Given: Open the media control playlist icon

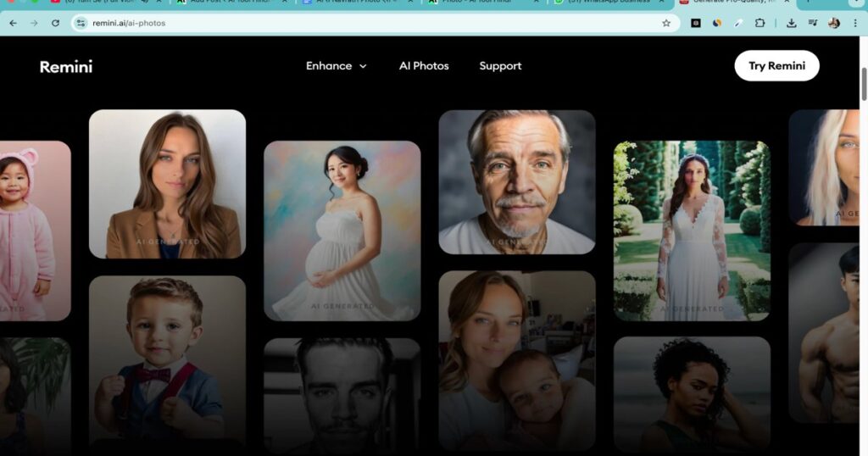Looking at the screenshot, I should [x=813, y=23].
